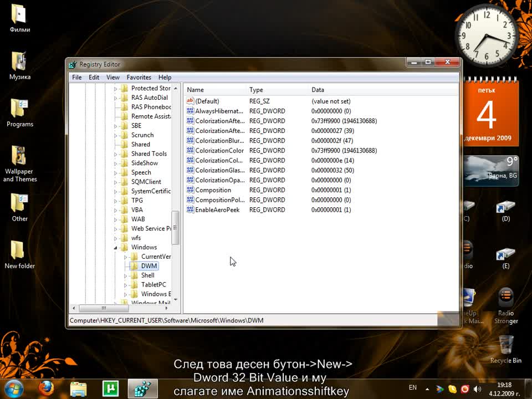The image size is (532, 399).
Task: Open the Edit menu
Action: 94,78
